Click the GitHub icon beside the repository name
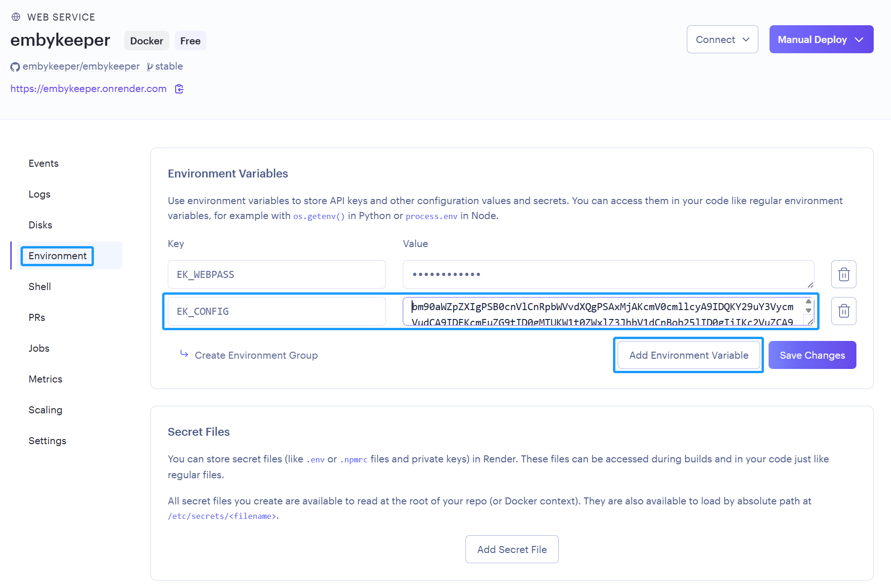 (15, 67)
